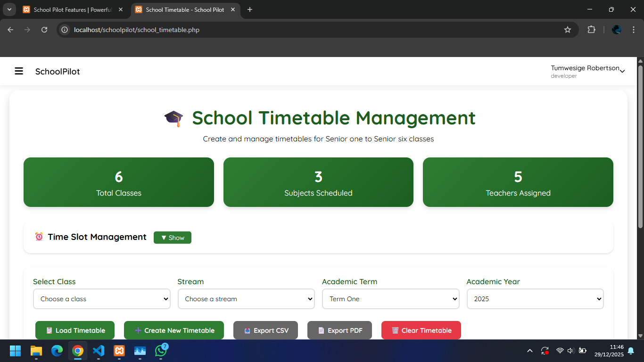Screen dimensions: 644x362
Task: Click the trash icon on Clear Timetable
Action: (x=395, y=330)
